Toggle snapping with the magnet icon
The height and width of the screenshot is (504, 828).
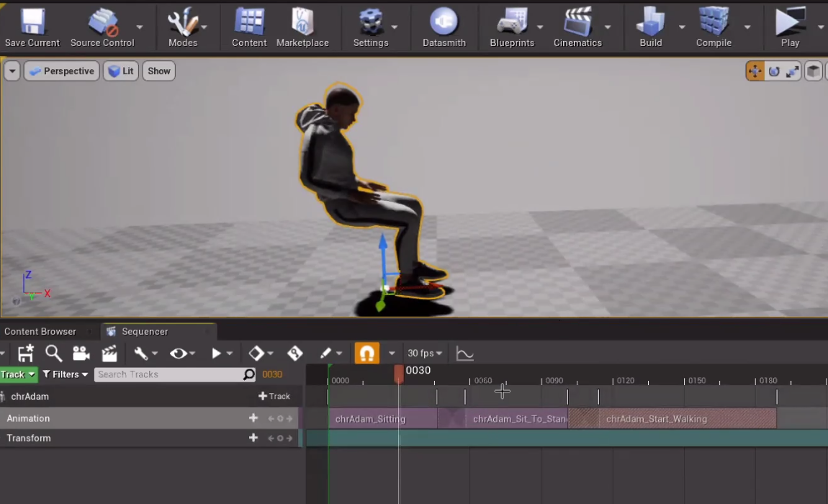point(367,353)
